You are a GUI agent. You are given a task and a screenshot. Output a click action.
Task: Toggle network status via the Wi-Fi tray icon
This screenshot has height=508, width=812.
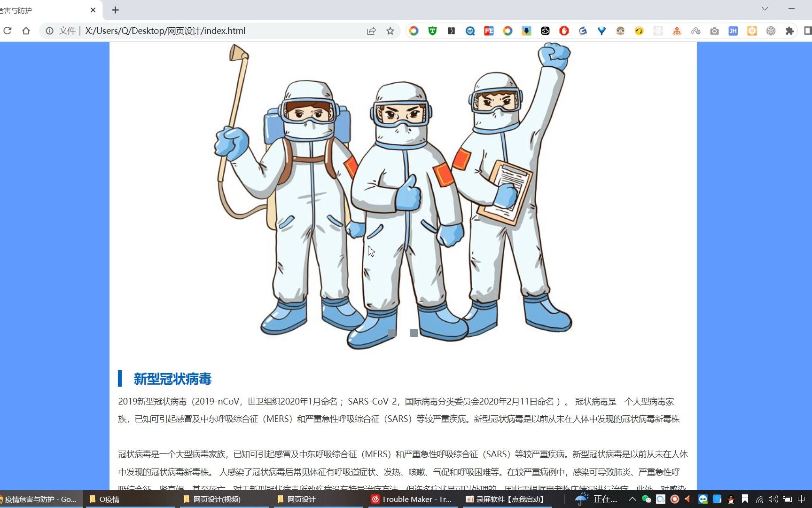(759, 499)
